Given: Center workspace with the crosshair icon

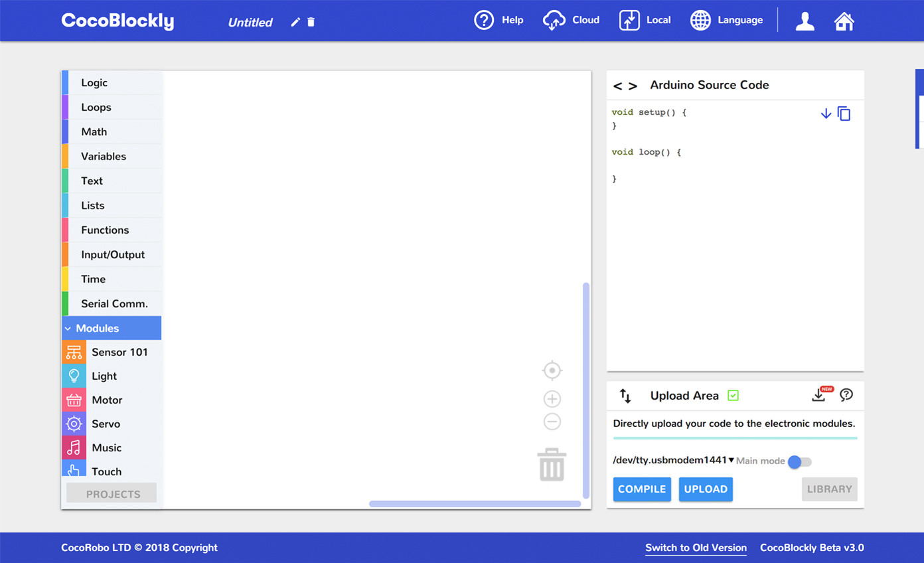Looking at the screenshot, I should tap(552, 370).
